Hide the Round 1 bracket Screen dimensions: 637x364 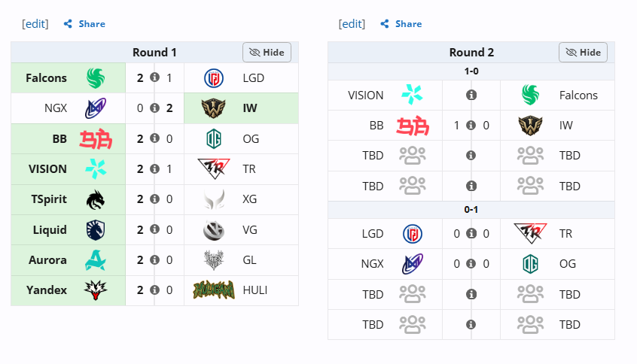(267, 53)
